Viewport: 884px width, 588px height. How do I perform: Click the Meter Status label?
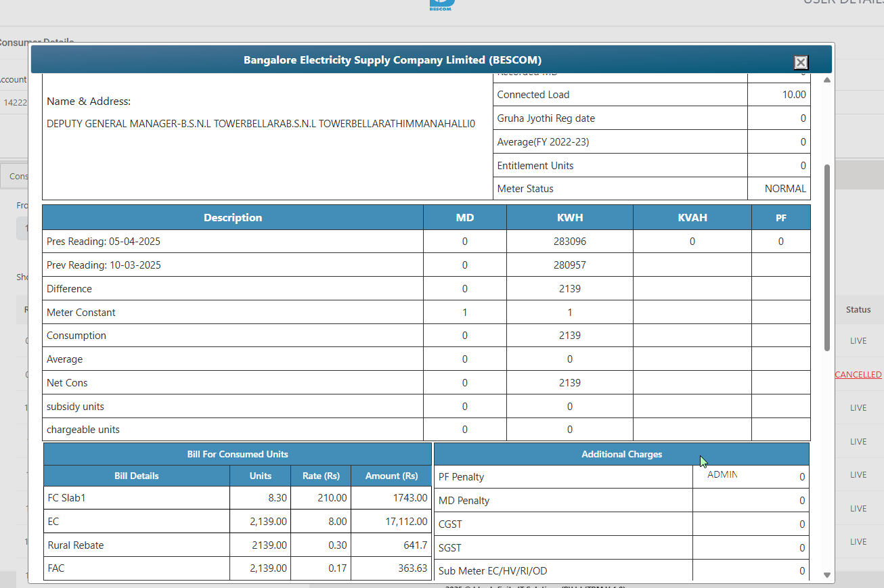click(525, 189)
